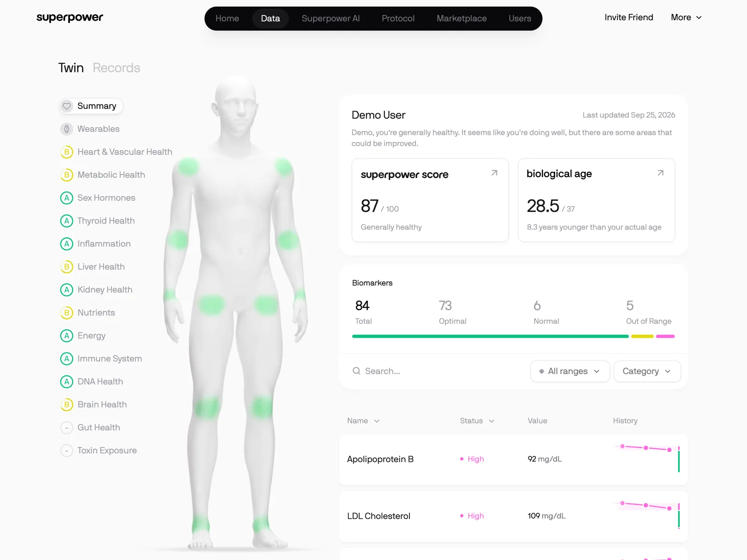Click the A grade badge for Kidney Health

[67, 290]
